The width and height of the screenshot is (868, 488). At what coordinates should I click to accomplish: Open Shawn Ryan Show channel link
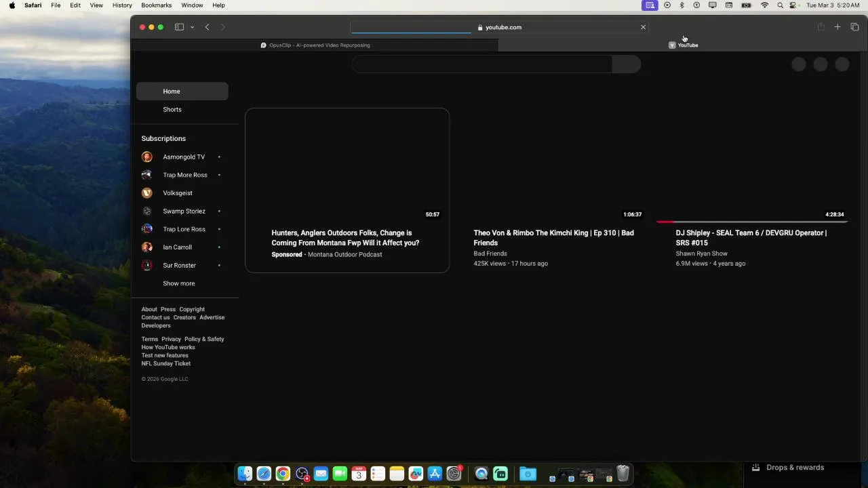(x=701, y=253)
